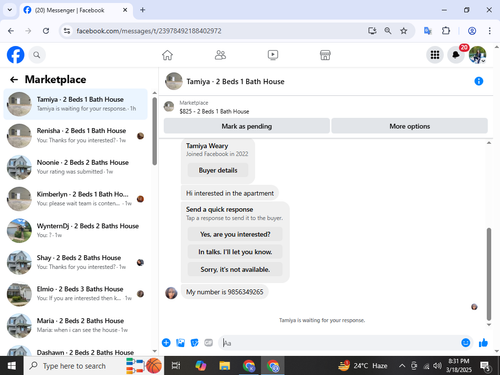Open Chrome three-dot menu
This screenshot has width=500, height=375.
pyautogui.click(x=489, y=31)
